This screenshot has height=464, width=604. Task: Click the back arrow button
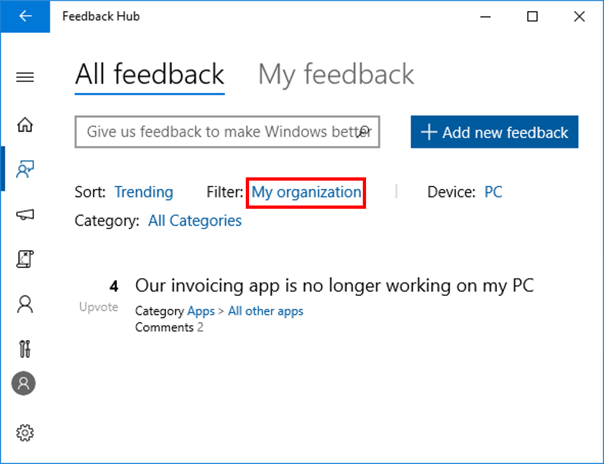(x=25, y=16)
